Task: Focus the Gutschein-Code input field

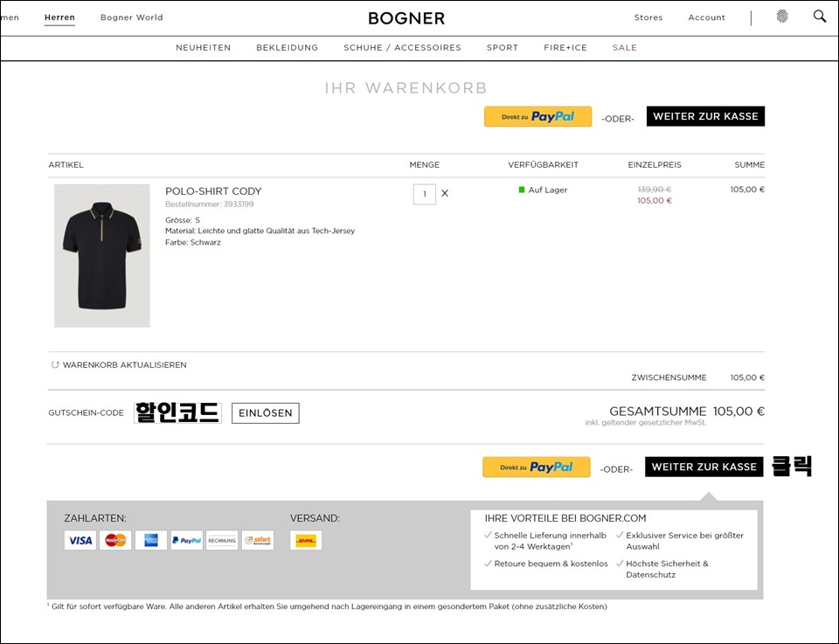Action: coord(177,413)
